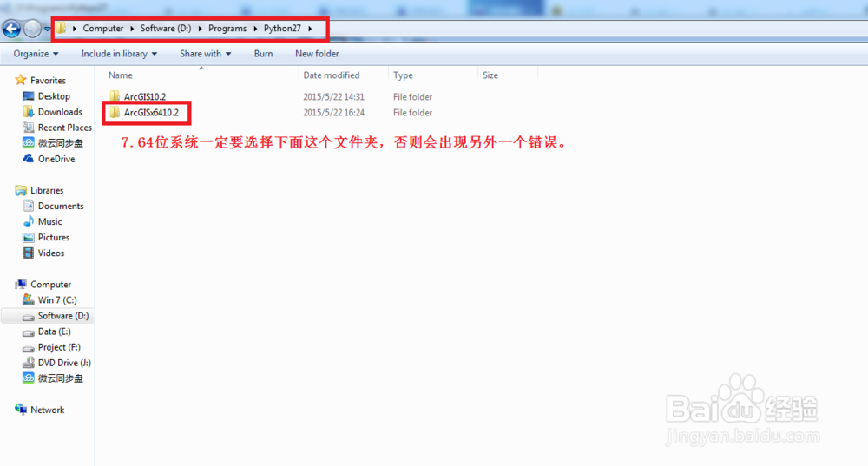Select Computer in the address breadcrumb
868x466 pixels.
103,29
